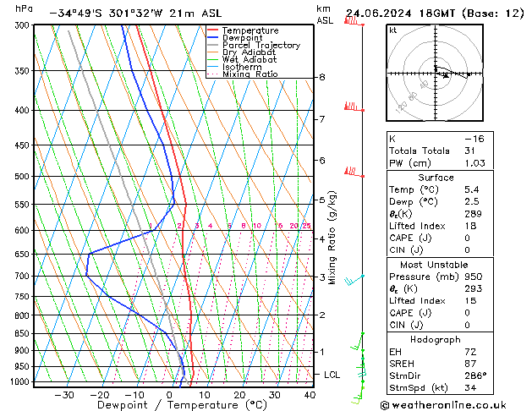The height and width of the screenshot is (411, 532).
Task: Click the red wind barb at 500 hPa
Action: click(x=354, y=172)
